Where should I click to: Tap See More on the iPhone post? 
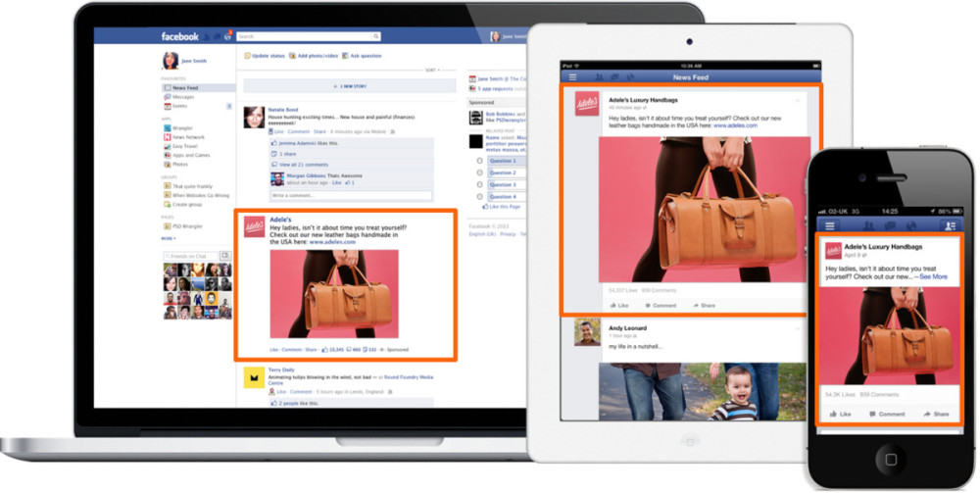point(933,276)
